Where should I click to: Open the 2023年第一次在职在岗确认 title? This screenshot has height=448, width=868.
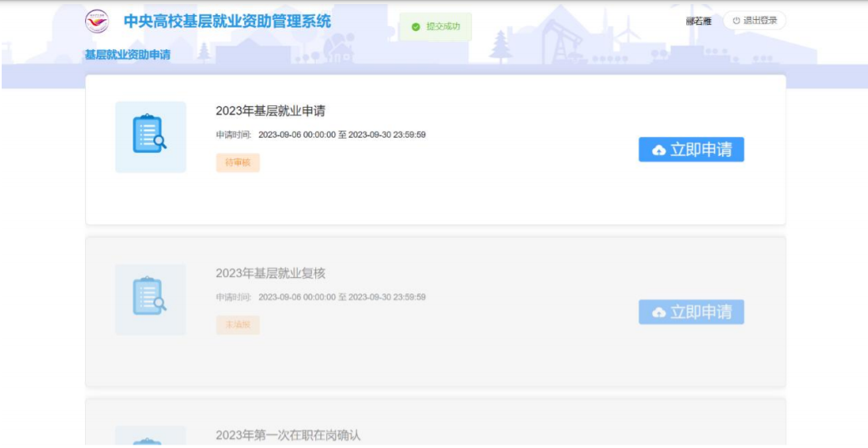pyautogui.click(x=288, y=435)
